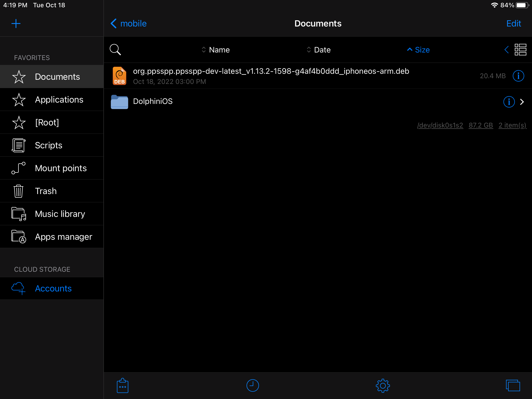This screenshot has width=532, height=399.
Task: Open settings via the gear icon
Action: pyautogui.click(x=383, y=385)
